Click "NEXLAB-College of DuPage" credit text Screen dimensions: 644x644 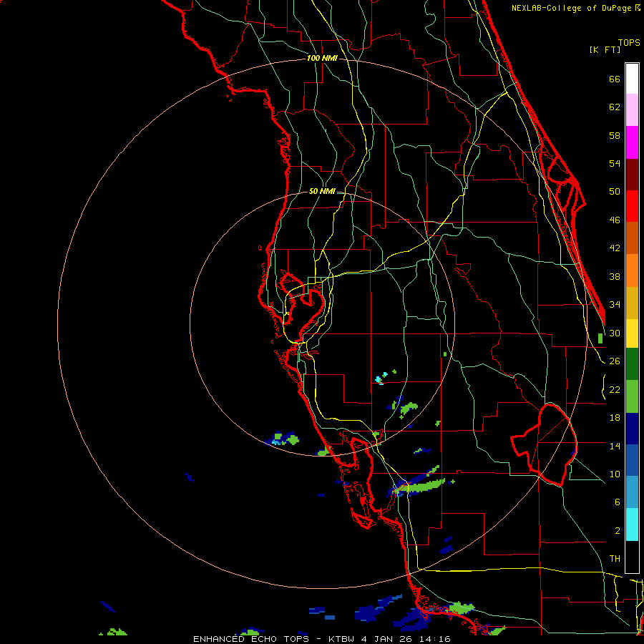572,8
